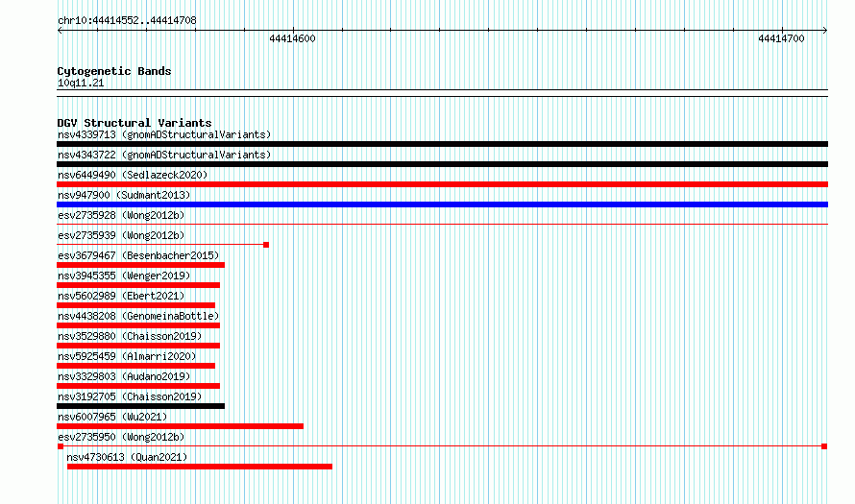Click the 10q11.21 band label
The height and width of the screenshot is (504, 855).
coord(81,83)
